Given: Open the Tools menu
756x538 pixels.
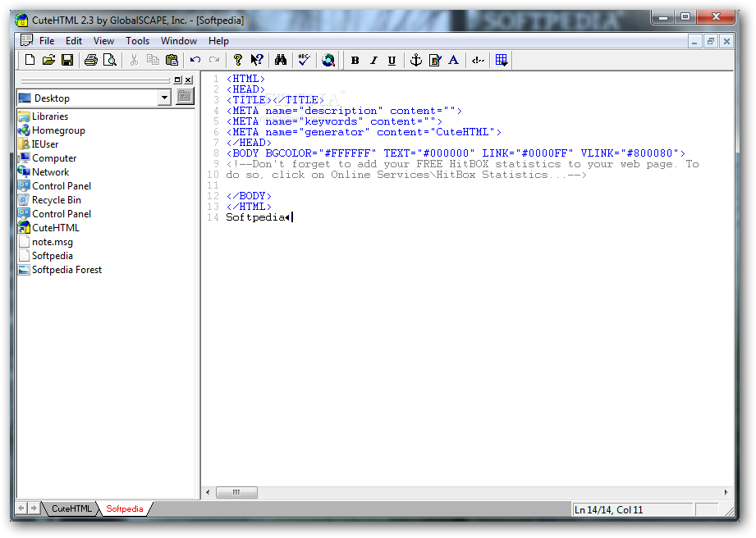Looking at the screenshot, I should point(137,41).
